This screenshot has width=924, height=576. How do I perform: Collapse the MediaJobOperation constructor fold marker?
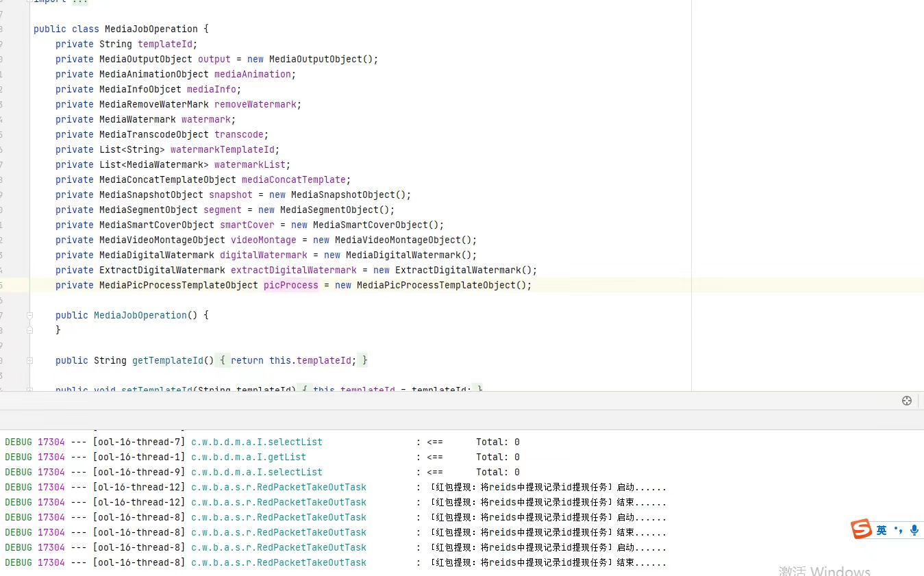click(x=29, y=315)
